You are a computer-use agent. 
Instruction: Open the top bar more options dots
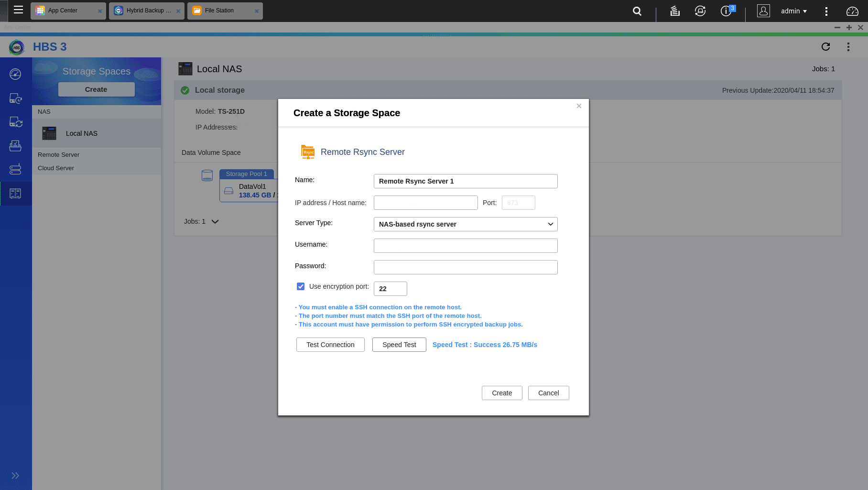pyautogui.click(x=826, y=11)
